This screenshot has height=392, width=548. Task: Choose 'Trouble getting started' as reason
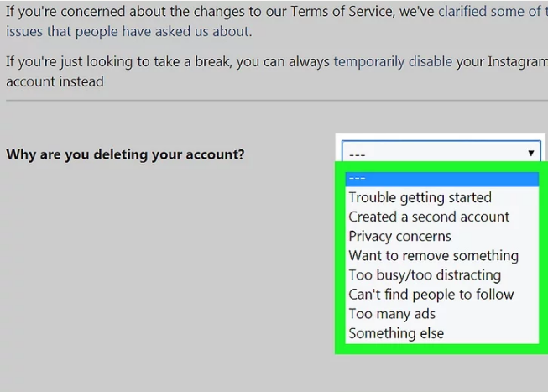tap(420, 197)
